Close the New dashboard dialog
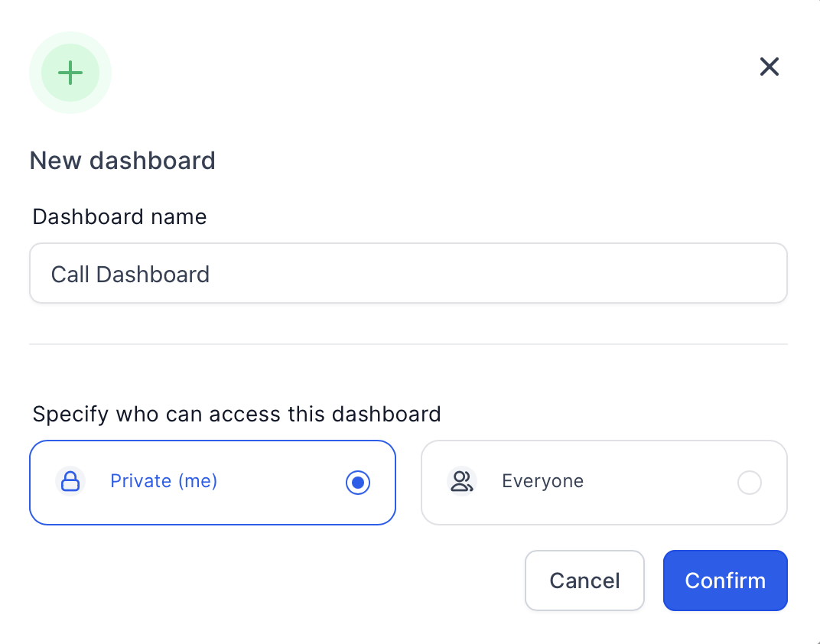 coord(770,67)
